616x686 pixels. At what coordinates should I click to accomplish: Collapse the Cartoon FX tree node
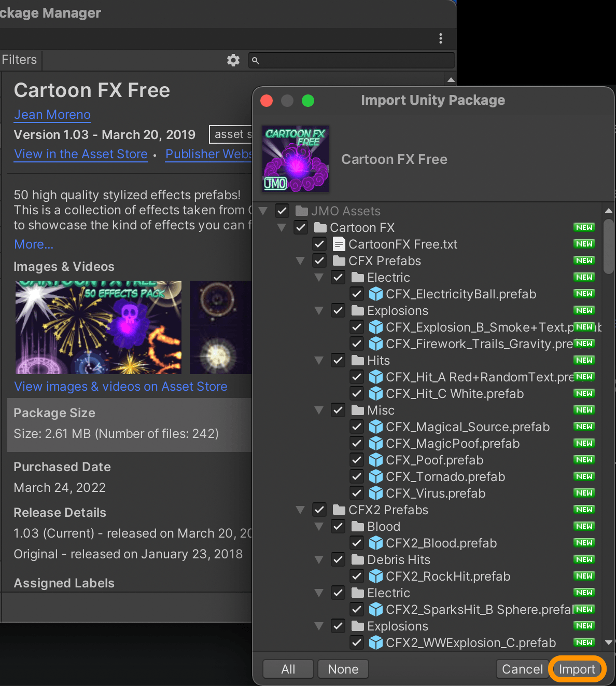point(282,227)
